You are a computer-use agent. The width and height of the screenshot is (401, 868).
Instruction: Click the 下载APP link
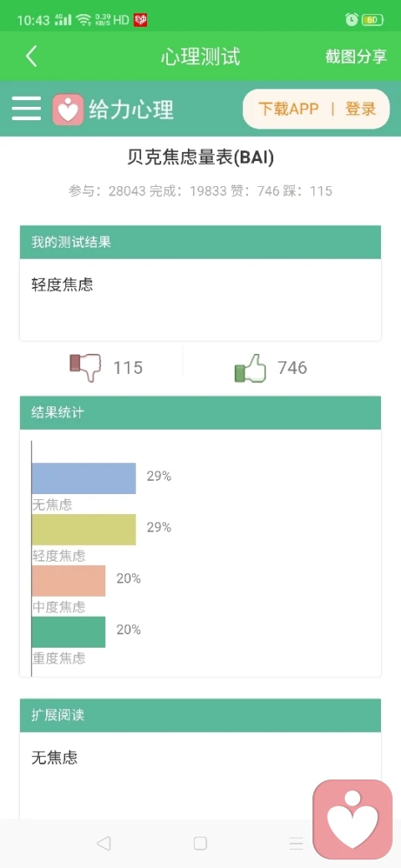pyautogui.click(x=288, y=109)
